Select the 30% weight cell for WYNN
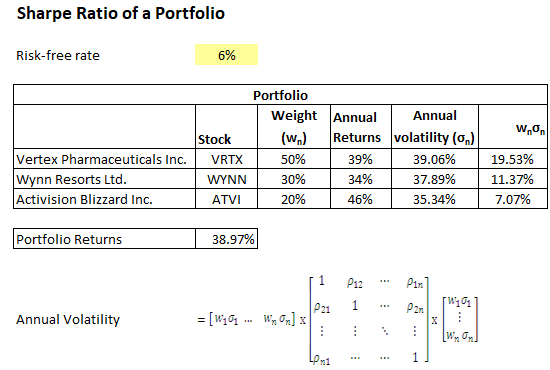Image resolution: width=550 pixels, height=370 pixels. [x=294, y=179]
